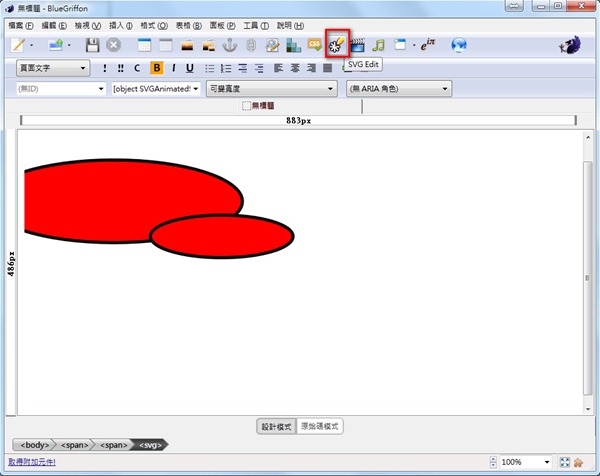600x476 pixels.
Task: Insert HTML5 element with the window icon
Action: point(400,45)
